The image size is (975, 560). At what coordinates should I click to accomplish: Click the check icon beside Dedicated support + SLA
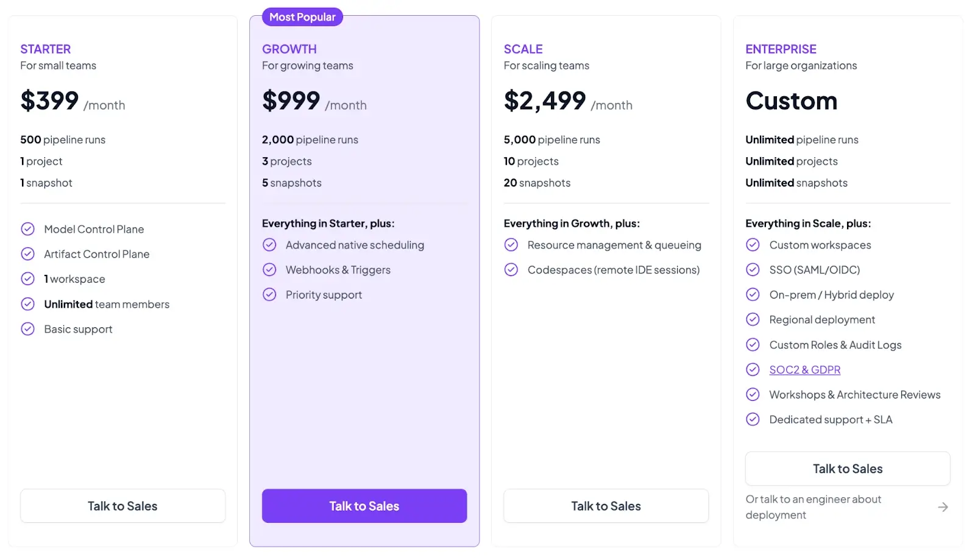point(753,420)
